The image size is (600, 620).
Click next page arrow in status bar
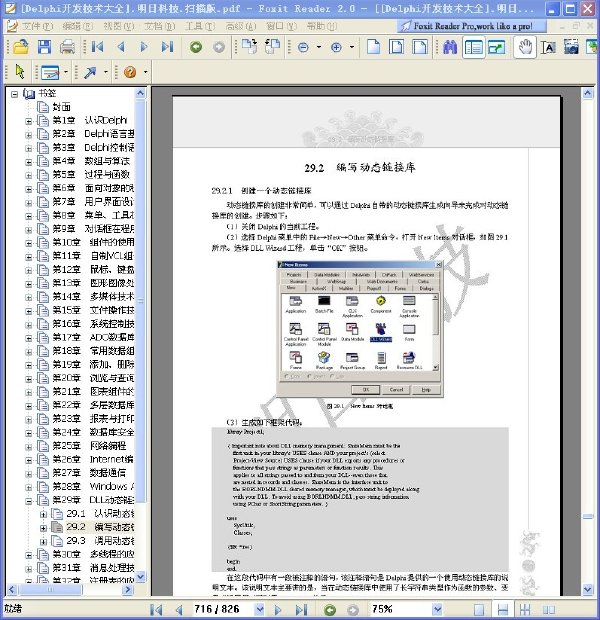pyautogui.click(x=278, y=609)
